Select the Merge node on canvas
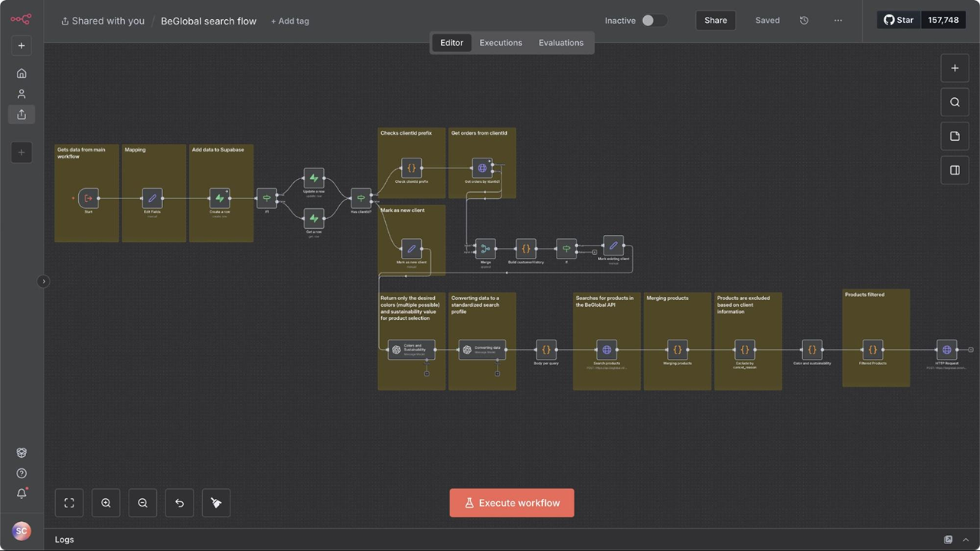This screenshot has height=551, width=980. tap(485, 249)
